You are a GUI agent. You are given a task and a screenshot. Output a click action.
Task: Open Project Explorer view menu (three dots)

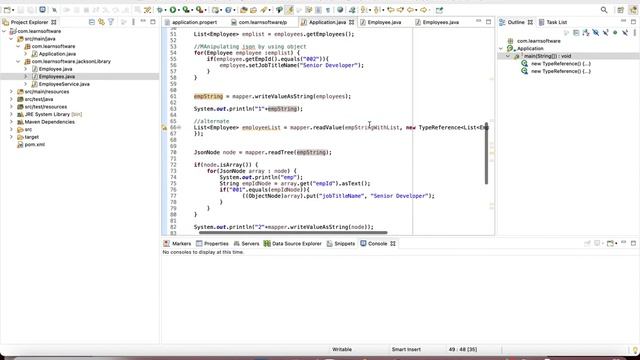pyautogui.click(x=133, y=22)
